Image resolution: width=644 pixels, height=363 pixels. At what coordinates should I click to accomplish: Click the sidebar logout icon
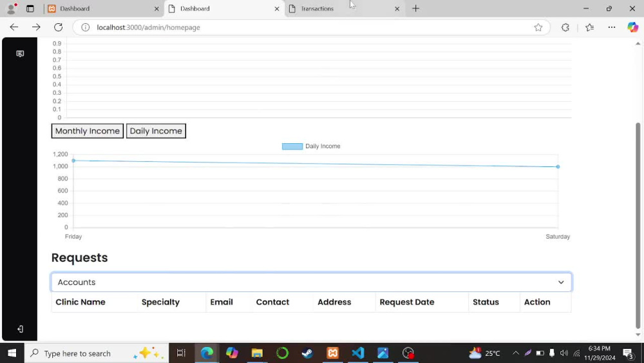pos(20,329)
